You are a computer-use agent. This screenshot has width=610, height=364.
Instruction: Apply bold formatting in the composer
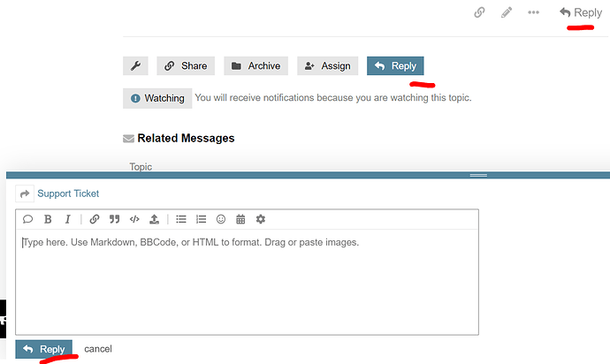[x=48, y=219]
